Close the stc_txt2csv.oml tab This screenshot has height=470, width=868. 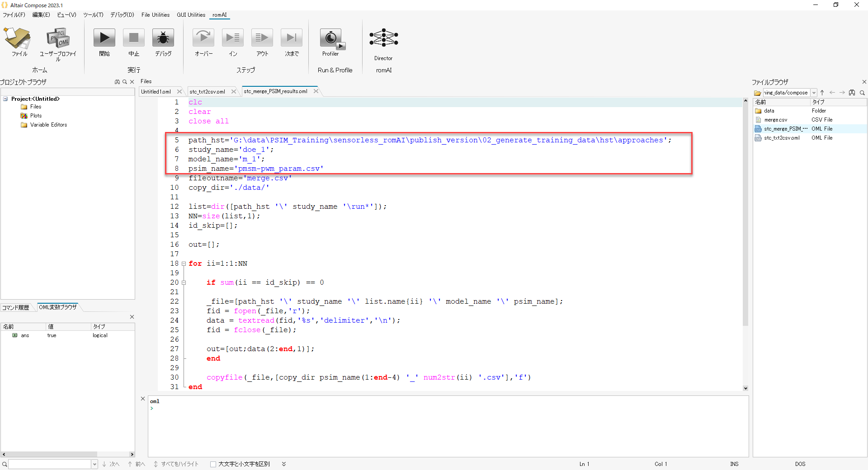coord(234,91)
